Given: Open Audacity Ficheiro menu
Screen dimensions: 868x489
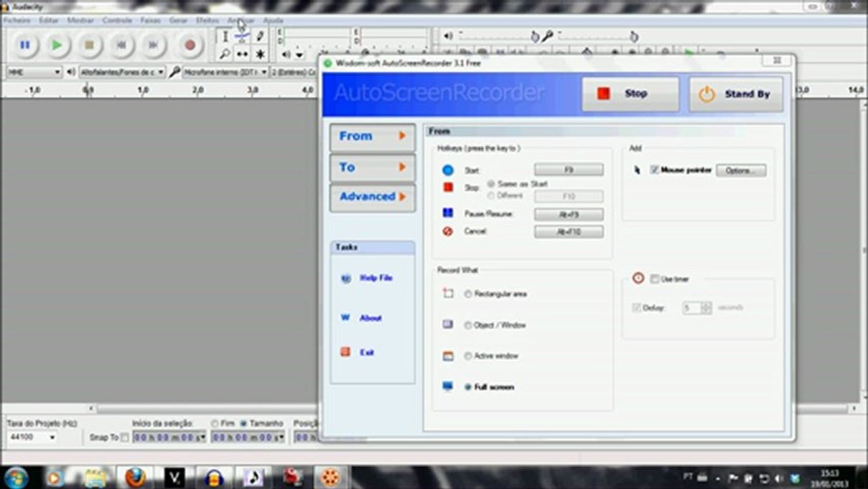Looking at the screenshot, I should click(x=17, y=20).
